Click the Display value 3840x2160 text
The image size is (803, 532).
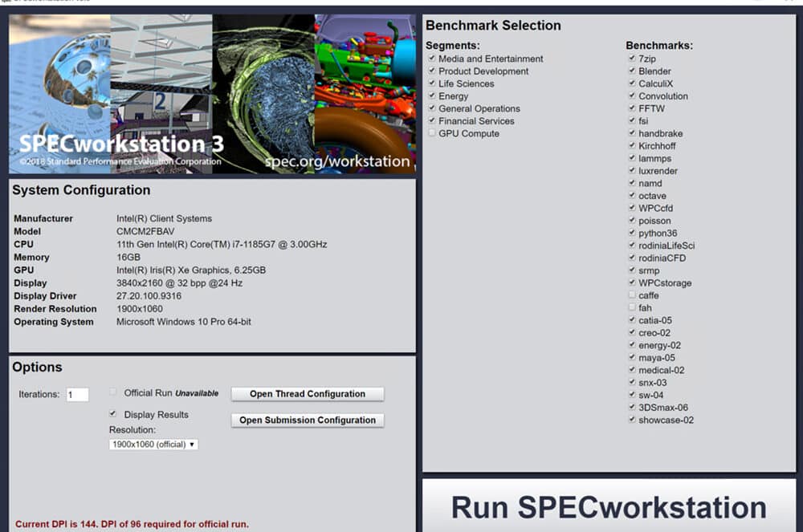click(179, 283)
